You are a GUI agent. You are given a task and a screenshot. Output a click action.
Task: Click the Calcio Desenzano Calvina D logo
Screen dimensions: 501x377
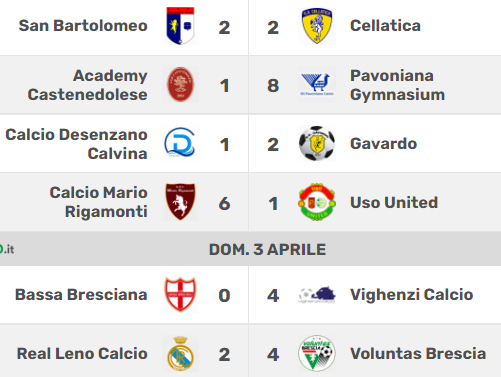click(180, 143)
